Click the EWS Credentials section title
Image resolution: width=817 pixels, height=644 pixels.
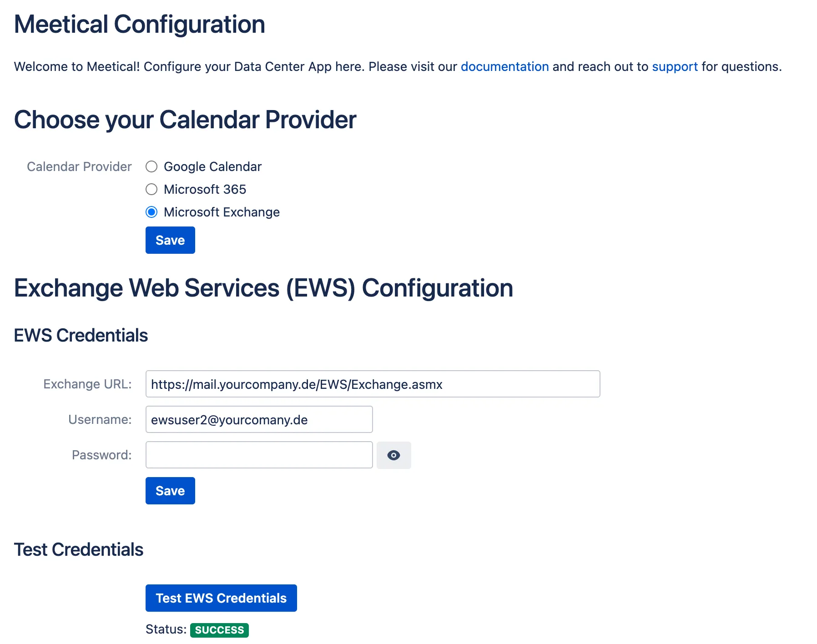pos(81,335)
